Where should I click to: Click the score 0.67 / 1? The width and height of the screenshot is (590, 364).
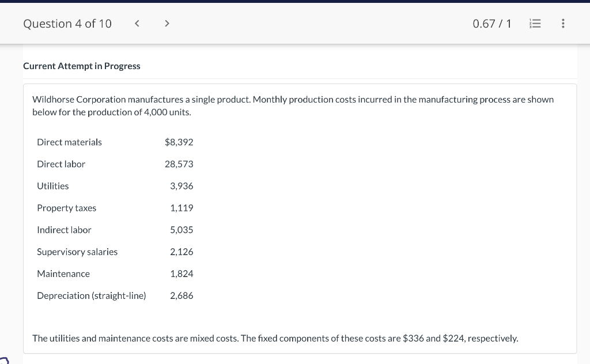coord(492,24)
